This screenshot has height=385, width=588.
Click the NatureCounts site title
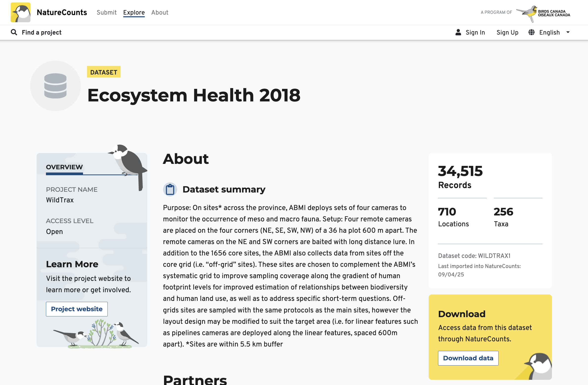pyautogui.click(x=62, y=12)
